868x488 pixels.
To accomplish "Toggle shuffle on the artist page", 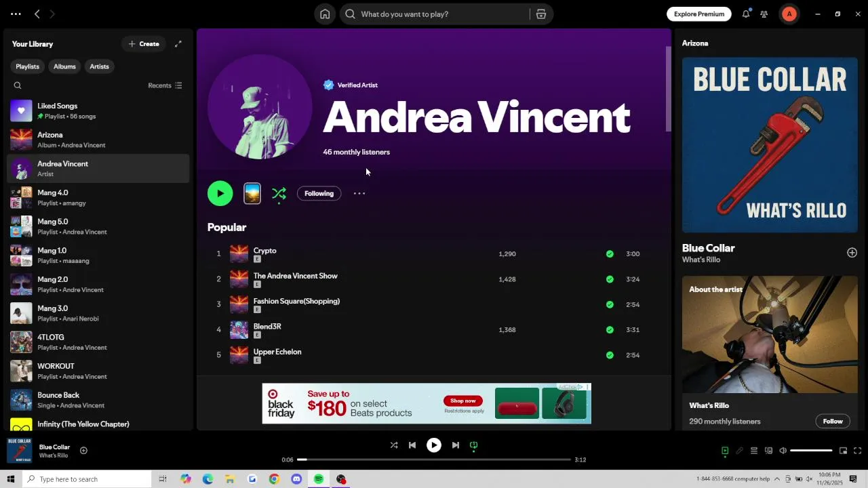I will pyautogui.click(x=279, y=194).
